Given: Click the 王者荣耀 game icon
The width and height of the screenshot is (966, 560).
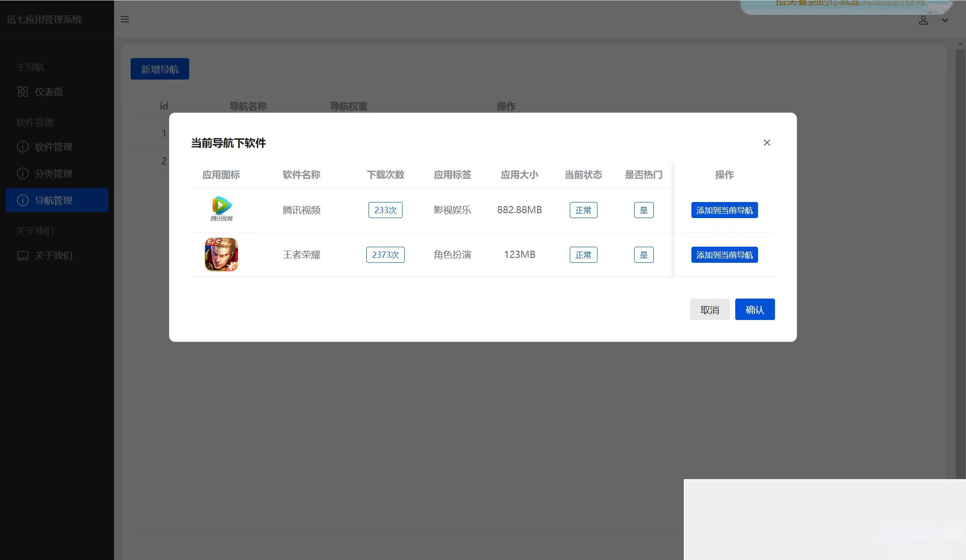Looking at the screenshot, I should 221,254.
